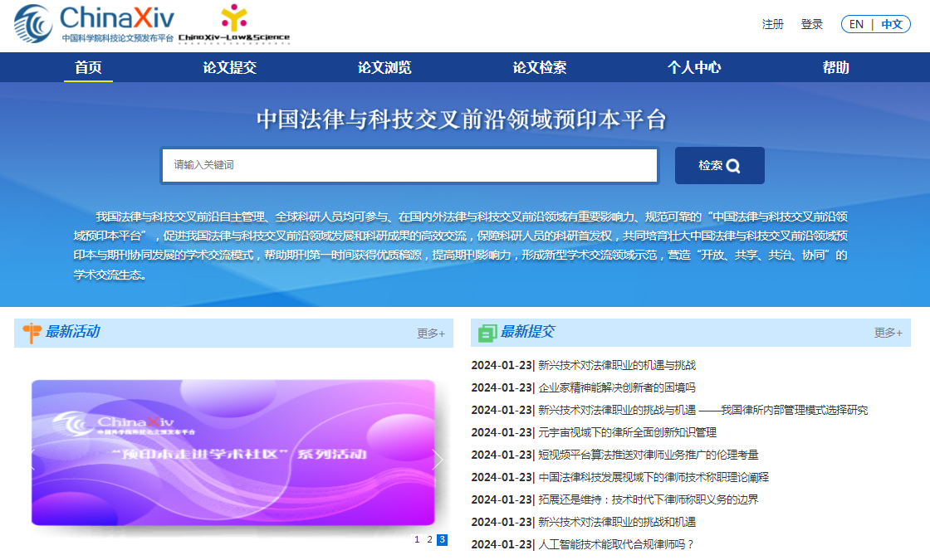
Task: Click the ChinaXiv Law&Science logo
Action: pyautogui.click(x=233, y=24)
